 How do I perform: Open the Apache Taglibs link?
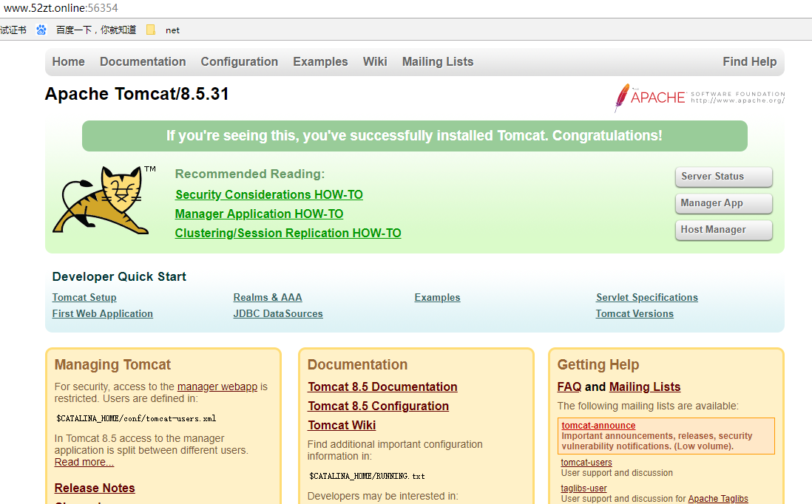[x=718, y=499]
